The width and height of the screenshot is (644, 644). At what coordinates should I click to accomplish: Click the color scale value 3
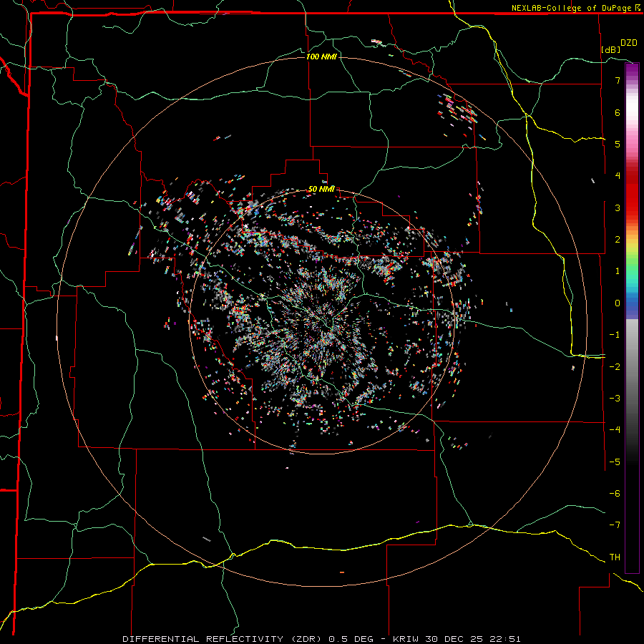click(618, 208)
